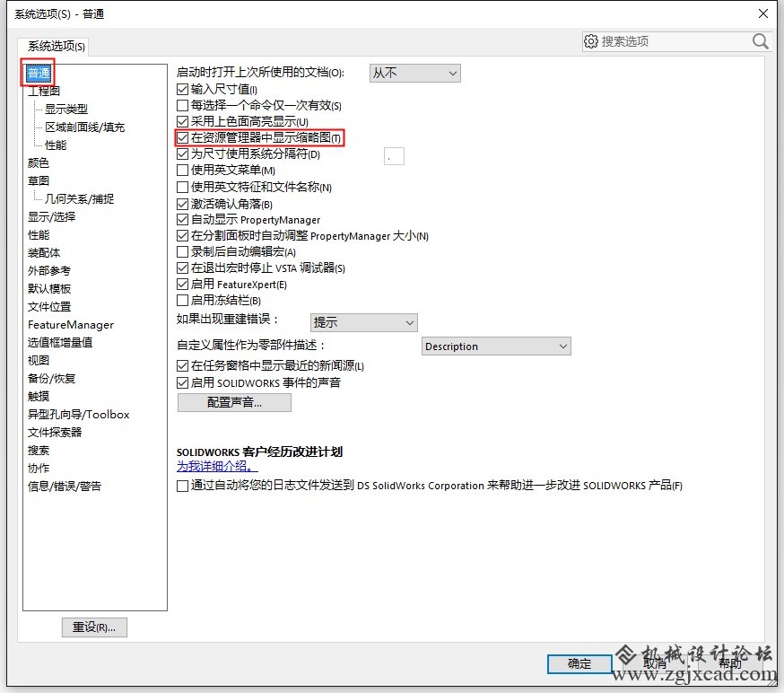Viewport: 784px width, 693px height.
Task: Toggle 在资源管理器中显示缩略图 checkbox
Action: (x=182, y=137)
